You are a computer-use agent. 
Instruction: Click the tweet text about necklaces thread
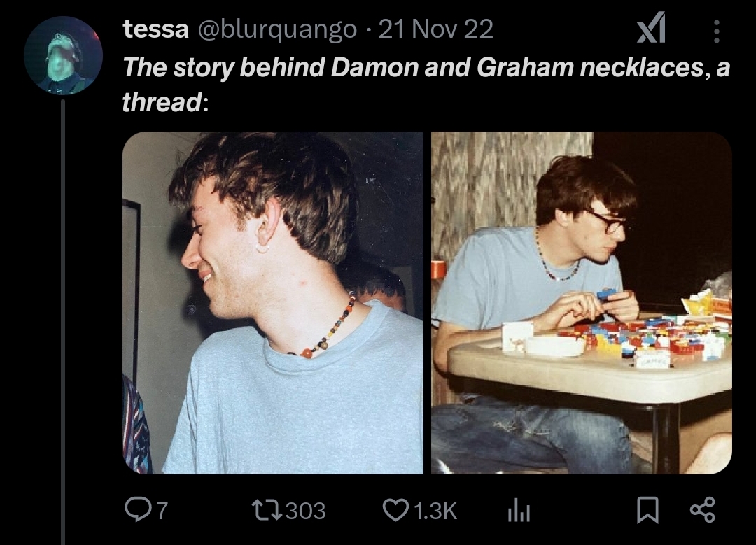(426, 85)
